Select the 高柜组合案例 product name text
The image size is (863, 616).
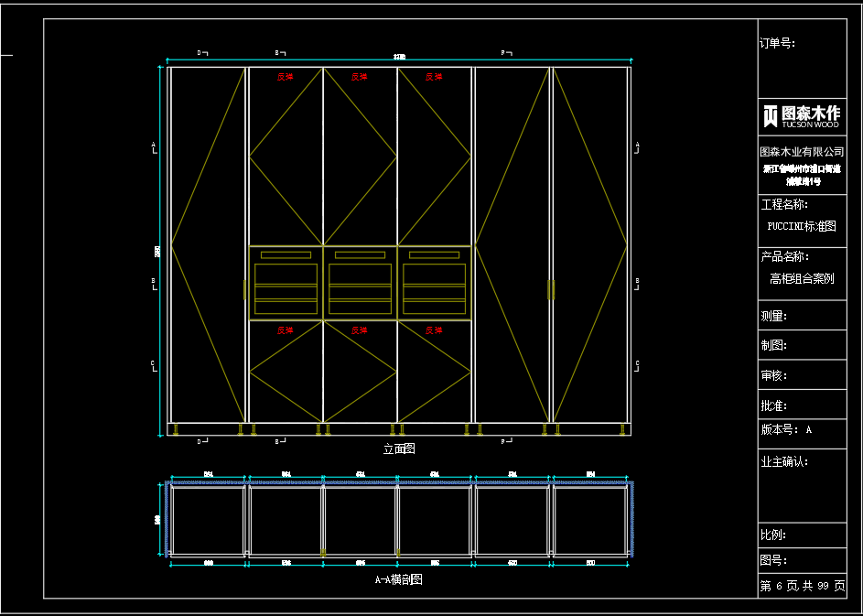point(802,279)
